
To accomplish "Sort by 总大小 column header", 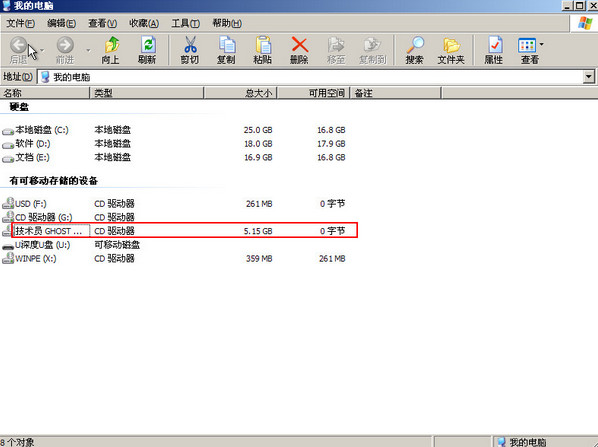I will tap(241, 93).
